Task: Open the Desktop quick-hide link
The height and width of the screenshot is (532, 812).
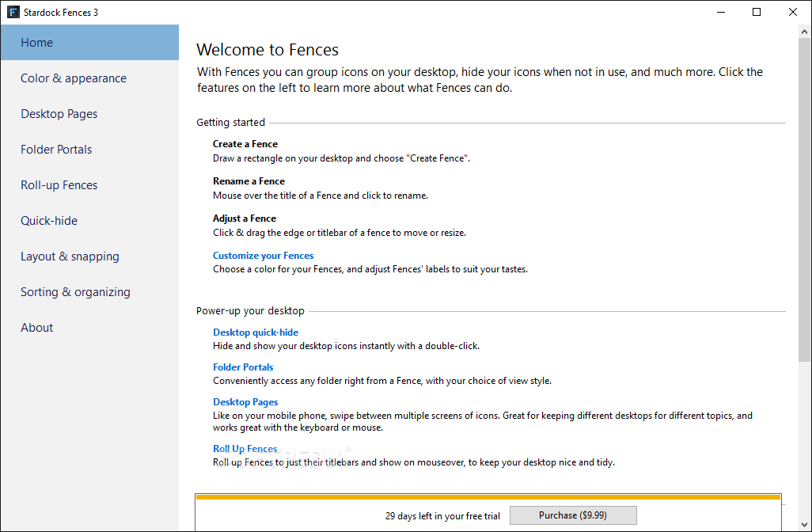Action: pyautogui.click(x=256, y=332)
